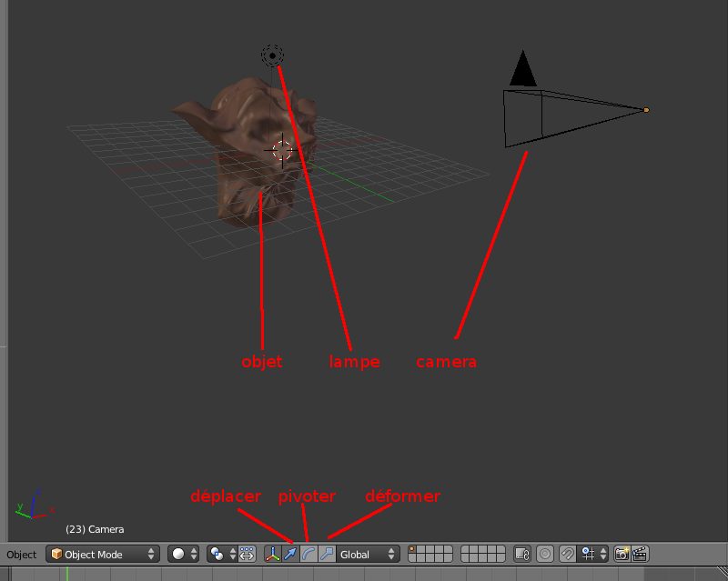Open the snap element dropdown

[x=594, y=554]
